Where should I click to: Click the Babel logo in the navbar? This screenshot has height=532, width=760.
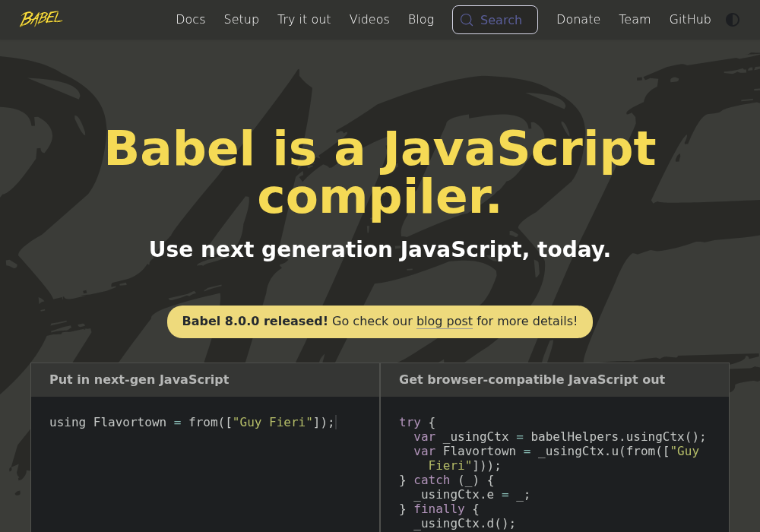(x=41, y=19)
